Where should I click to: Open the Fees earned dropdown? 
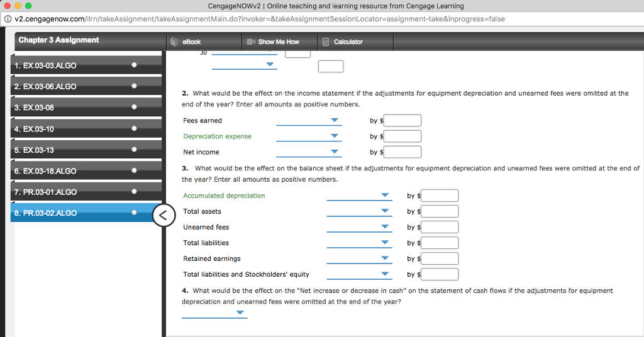click(x=309, y=121)
